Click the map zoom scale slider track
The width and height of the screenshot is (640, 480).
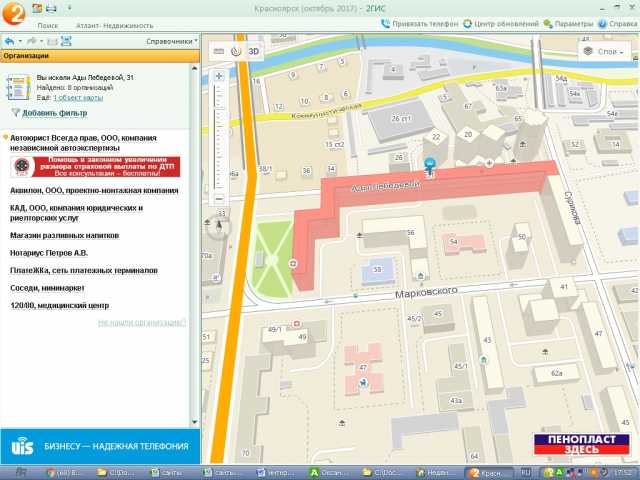(219, 138)
